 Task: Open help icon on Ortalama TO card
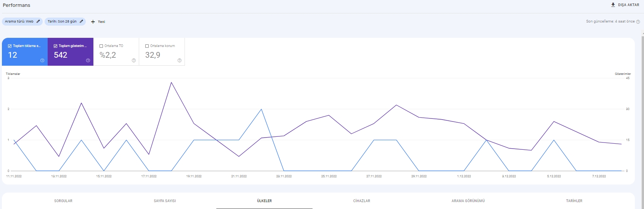tap(134, 60)
